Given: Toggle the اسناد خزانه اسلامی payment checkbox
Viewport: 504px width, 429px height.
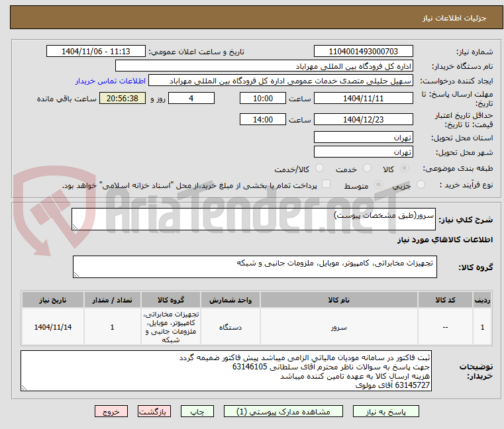Looking at the screenshot, I should pyautogui.click(x=327, y=184).
